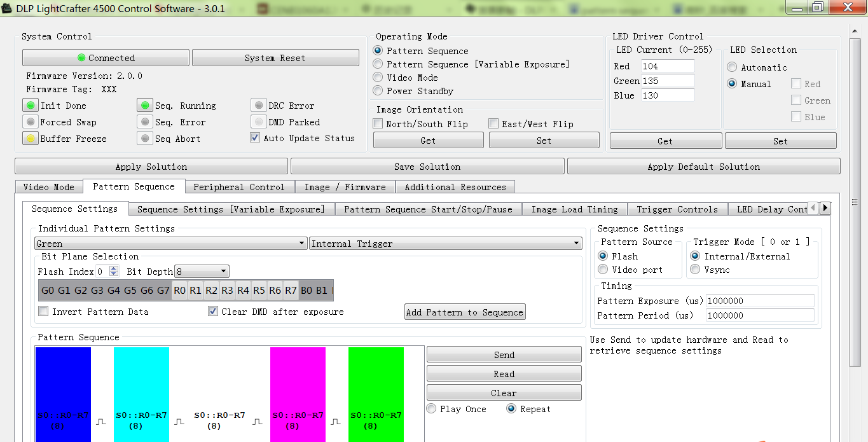Select Pattern Sequence [Variable Exposure] mode
868x442 pixels.
coord(378,64)
